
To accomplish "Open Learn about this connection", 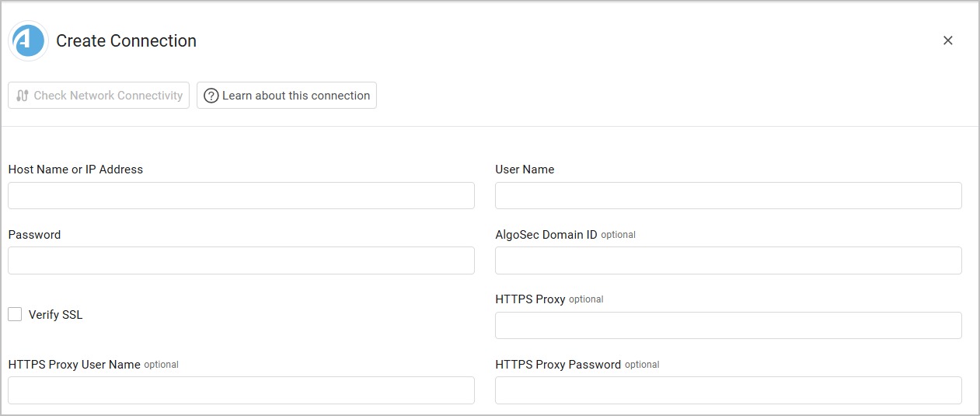I will pyautogui.click(x=287, y=96).
